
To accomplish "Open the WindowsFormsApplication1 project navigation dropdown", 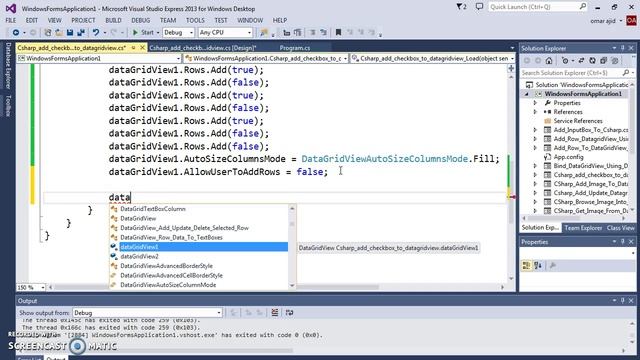I will pyautogui.click(x=99, y=58).
